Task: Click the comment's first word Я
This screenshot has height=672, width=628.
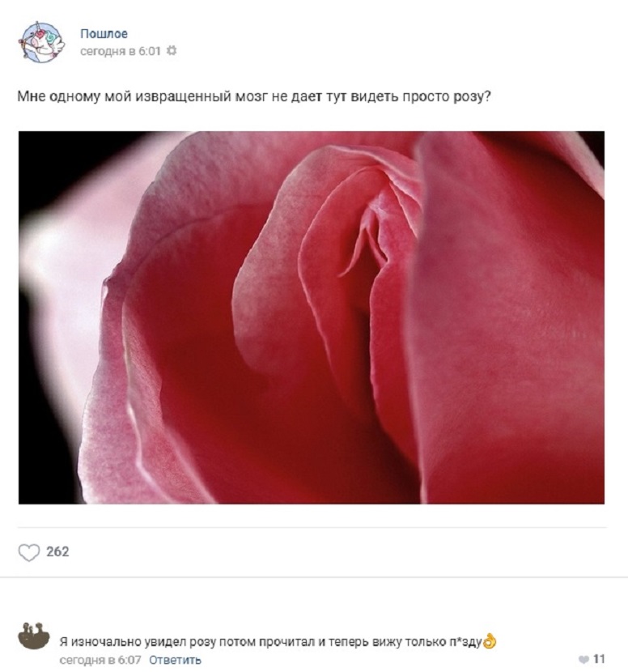Action: 63,642
